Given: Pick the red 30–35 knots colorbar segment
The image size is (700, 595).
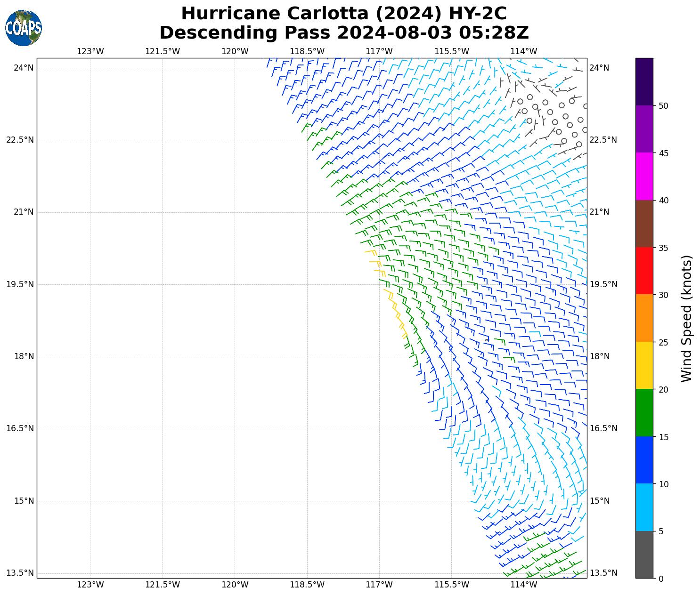Looking at the screenshot, I should pos(644,271).
